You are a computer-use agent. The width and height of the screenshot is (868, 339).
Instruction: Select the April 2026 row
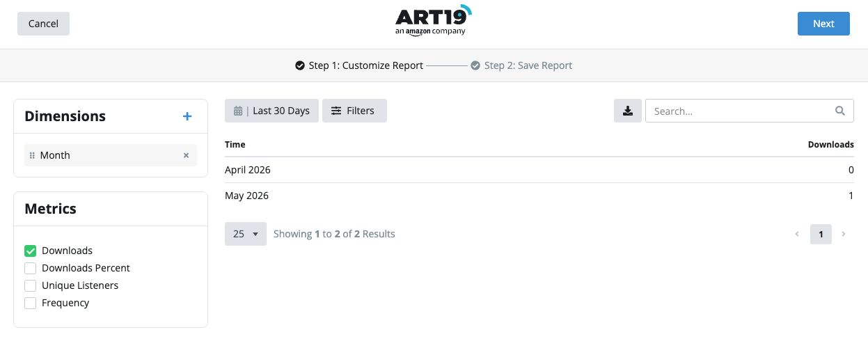tap(539, 170)
